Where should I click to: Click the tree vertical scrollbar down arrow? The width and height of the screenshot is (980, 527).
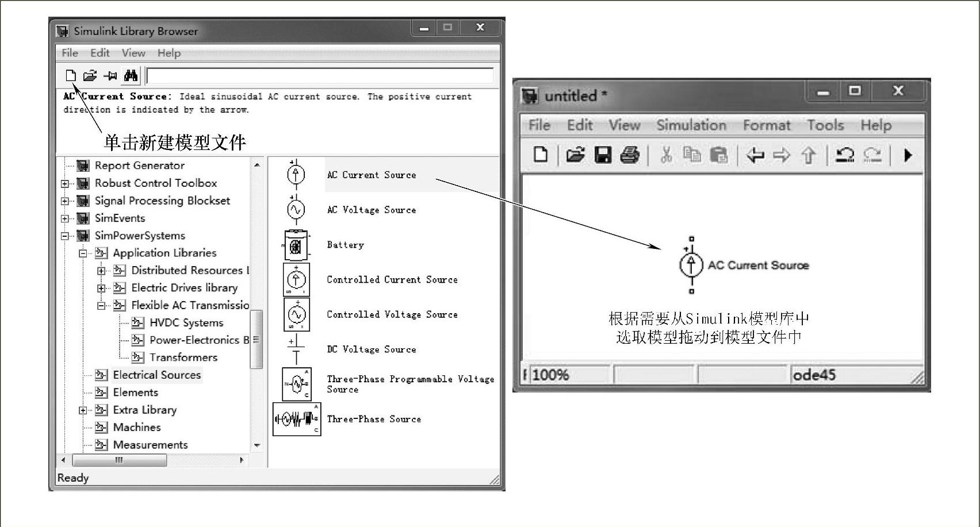pyautogui.click(x=257, y=445)
